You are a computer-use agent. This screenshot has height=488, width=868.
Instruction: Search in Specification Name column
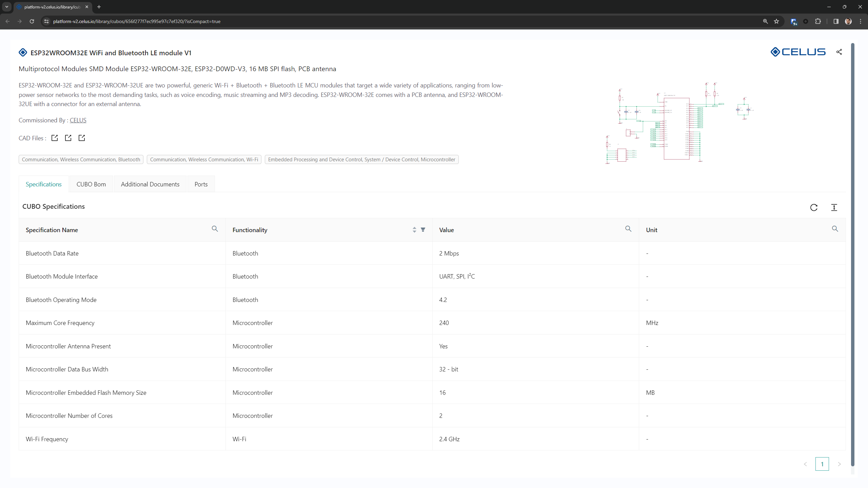215,229
